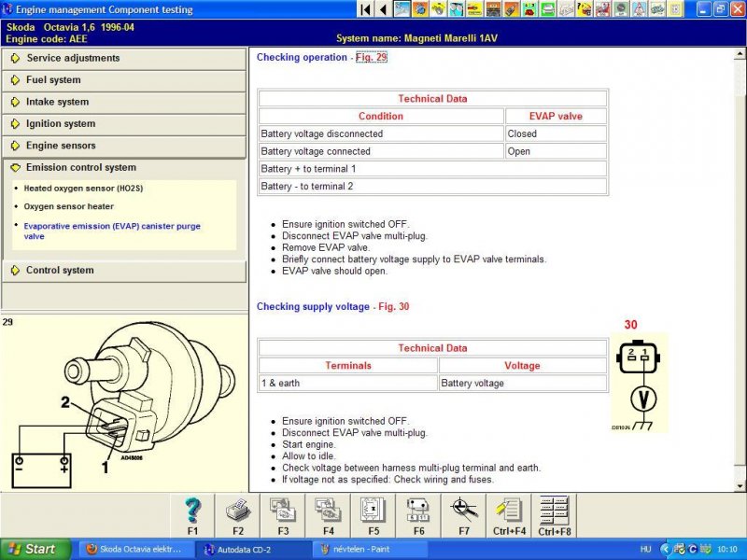Screen dimensions: 747x560
Task: Click 'System name: Magneti Marelli 1AV' text
Action: click(416, 38)
